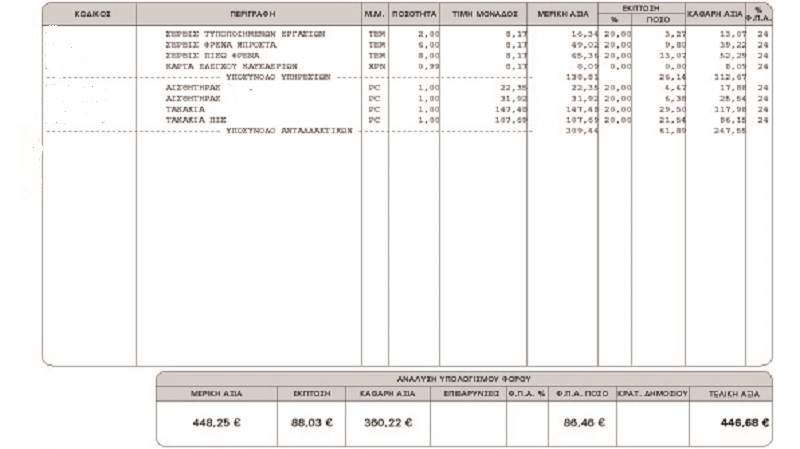Click the ΑΝΑΛΥΣΗ ΥΠΟΛΟΓΙΣΜΟΥ ΦΟΡΟΥ heading

click(464, 379)
